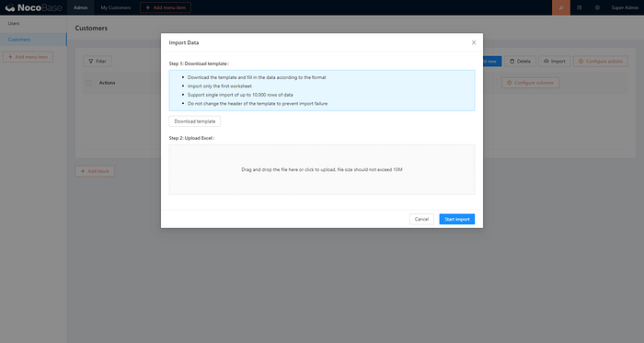Click the Import button

tap(555, 61)
